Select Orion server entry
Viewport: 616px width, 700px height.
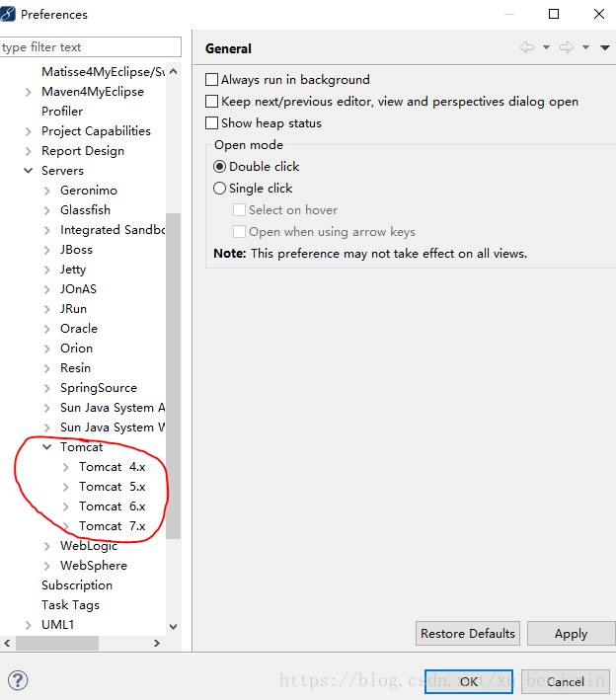[76, 349]
